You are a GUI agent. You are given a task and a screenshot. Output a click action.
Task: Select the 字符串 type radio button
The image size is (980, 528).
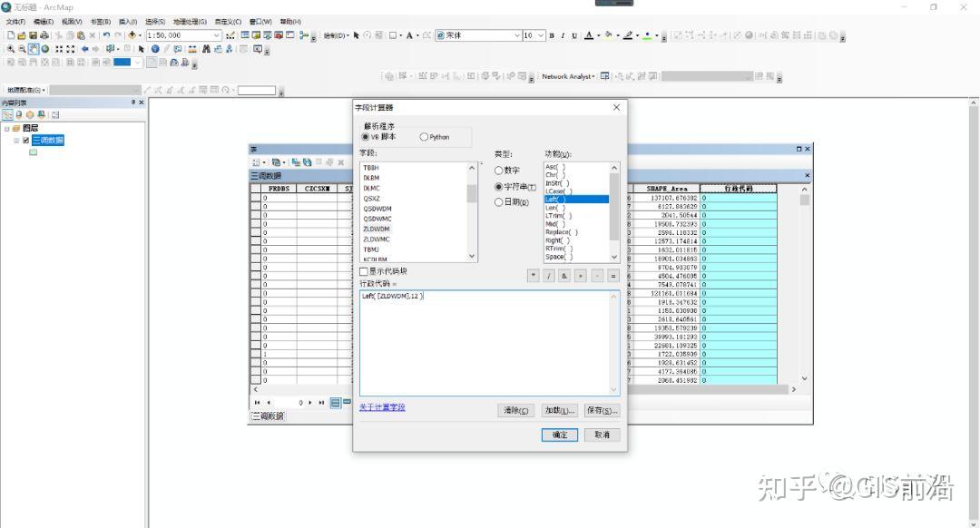pyautogui.click(x=499, y=187)
